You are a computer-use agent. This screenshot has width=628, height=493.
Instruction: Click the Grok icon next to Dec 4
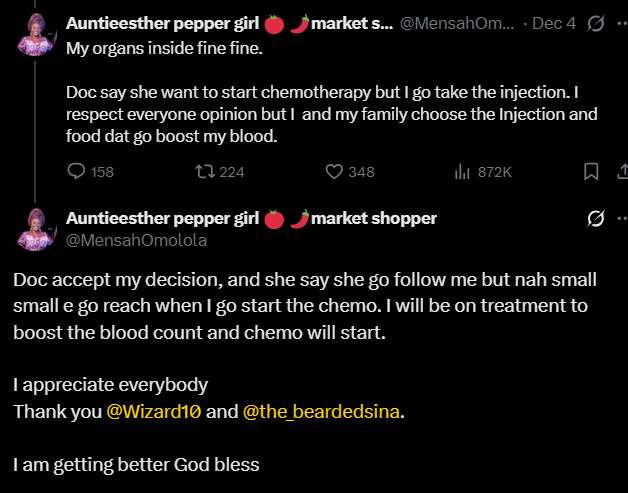tap(596, 23)
